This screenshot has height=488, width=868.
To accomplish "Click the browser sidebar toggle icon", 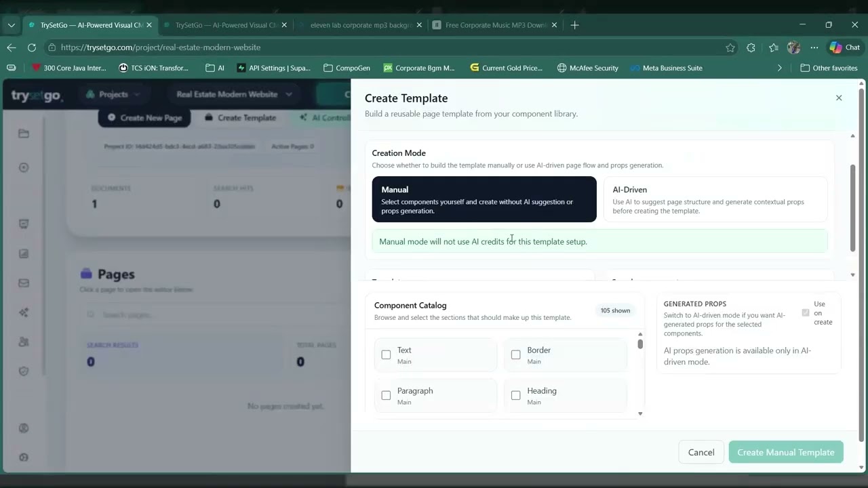I will tap(11, 68).
